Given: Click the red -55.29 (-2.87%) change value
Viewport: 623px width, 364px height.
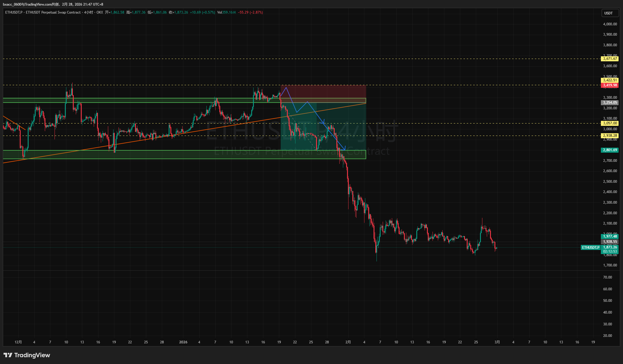Looking at the screenshot, I should coord(250,12).
